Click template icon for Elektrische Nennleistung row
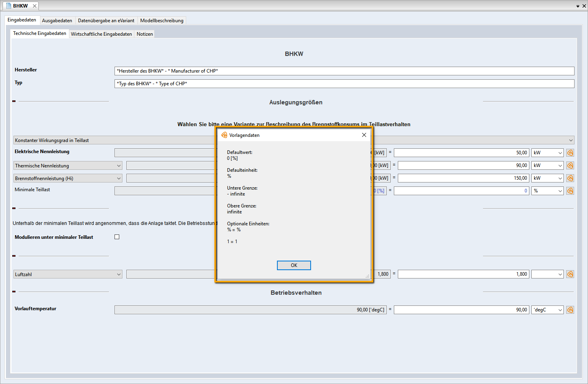The height and width of the screenshot is (384, 588). point(570,153)
